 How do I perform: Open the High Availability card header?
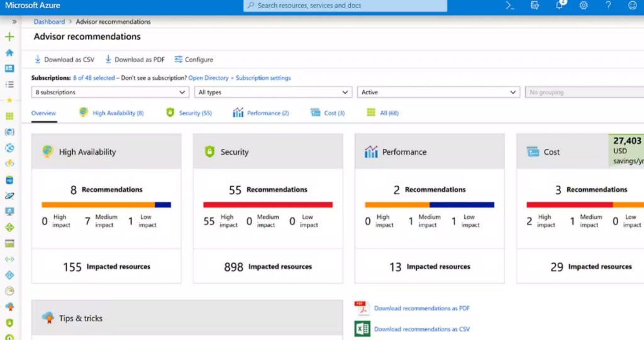coord(106,151)
